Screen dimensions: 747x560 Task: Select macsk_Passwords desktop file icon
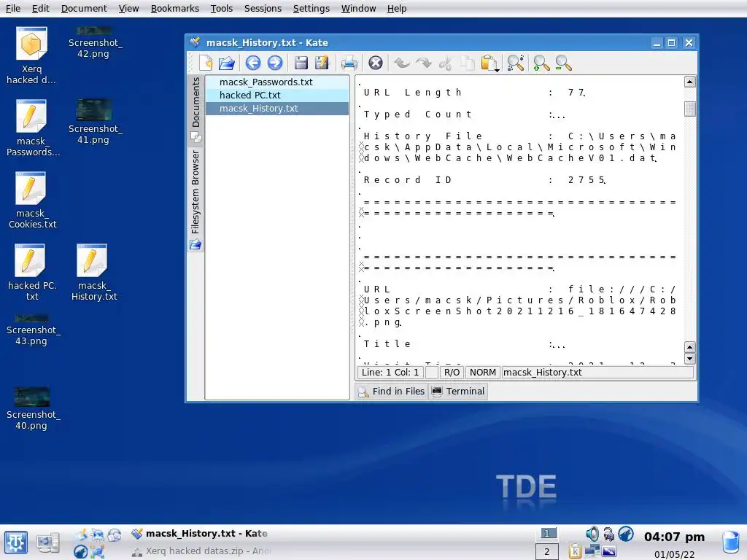32,128
